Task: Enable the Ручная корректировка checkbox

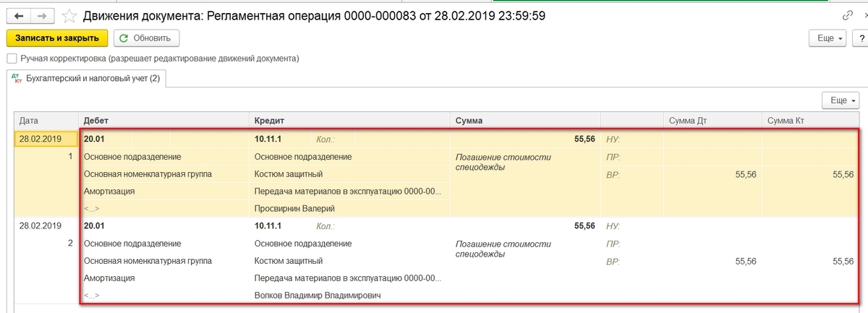Action: [x=12, y=59]
